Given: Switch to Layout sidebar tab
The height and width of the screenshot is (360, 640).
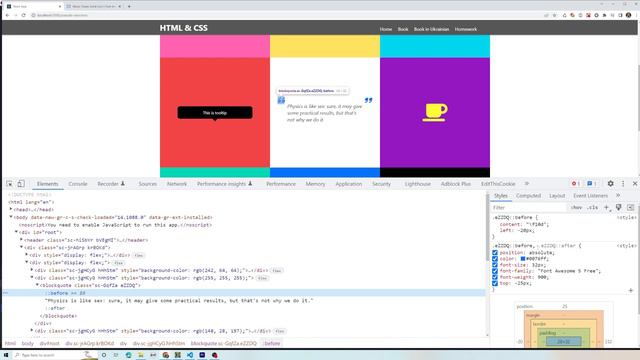Looking at the screenshot, I should tap(557, 196).
